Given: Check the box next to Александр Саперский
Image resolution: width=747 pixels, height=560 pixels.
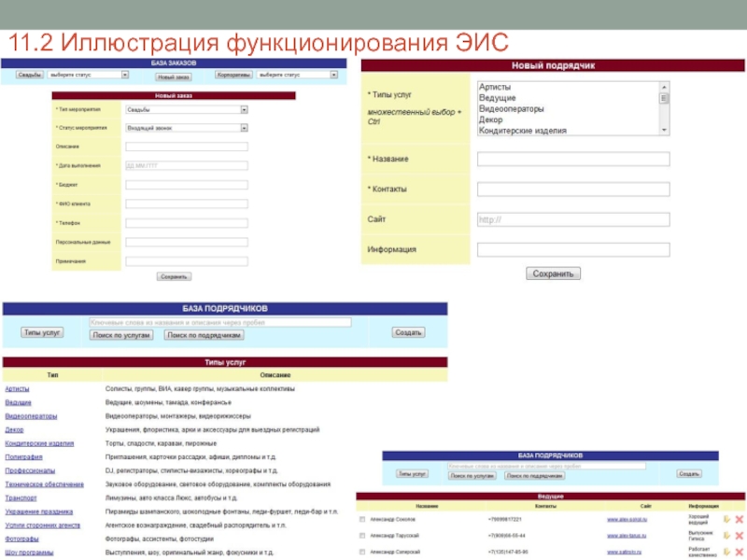Looking at the screenshot, I should pyautogui.click(x=362, y=553).
